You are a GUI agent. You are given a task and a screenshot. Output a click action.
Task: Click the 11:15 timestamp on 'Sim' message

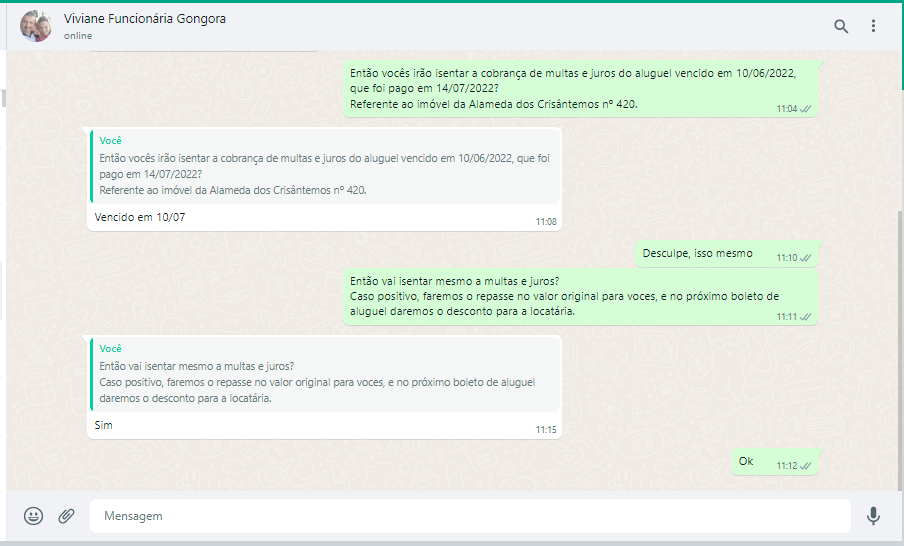tap(546, 430)
